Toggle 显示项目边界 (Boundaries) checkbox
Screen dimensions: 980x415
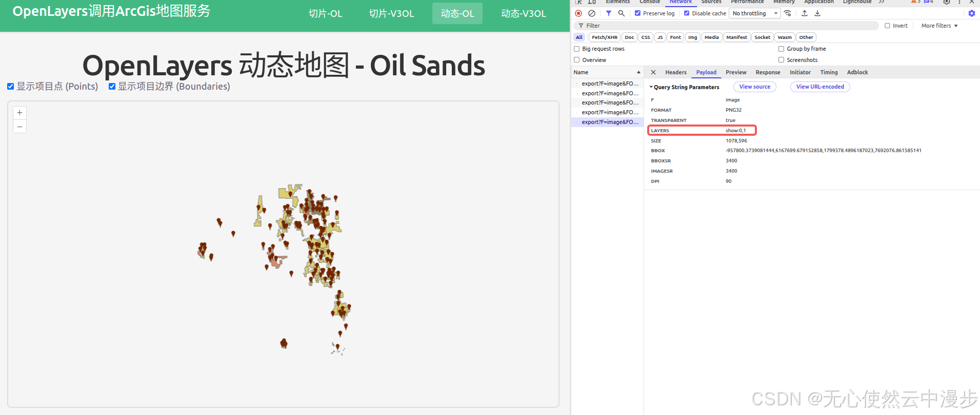click(112, 86)
